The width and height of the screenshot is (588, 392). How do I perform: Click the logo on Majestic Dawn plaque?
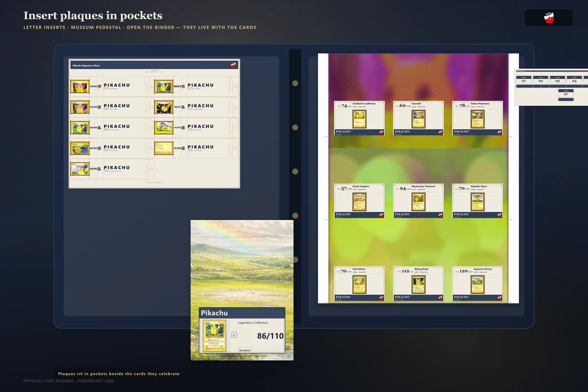499,215
